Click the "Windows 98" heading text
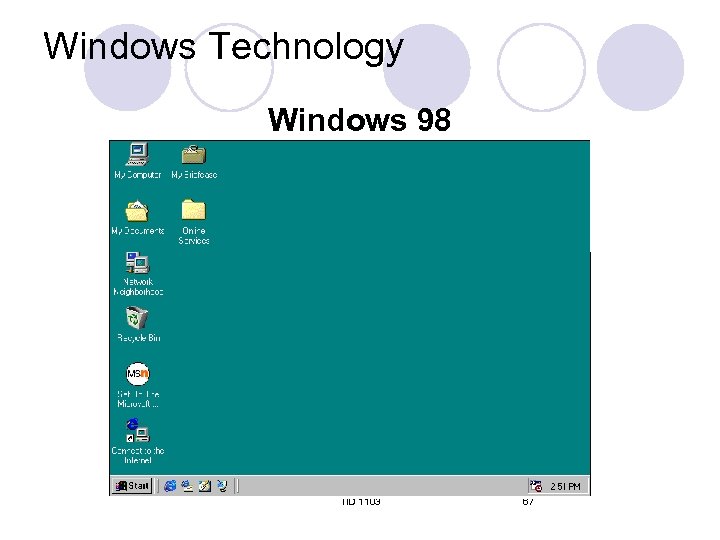The height and width of the screenshot is (540, 720). 360,120
